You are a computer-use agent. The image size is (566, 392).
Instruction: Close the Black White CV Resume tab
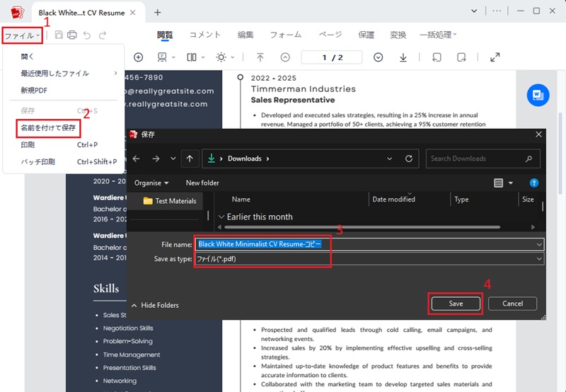133,13
